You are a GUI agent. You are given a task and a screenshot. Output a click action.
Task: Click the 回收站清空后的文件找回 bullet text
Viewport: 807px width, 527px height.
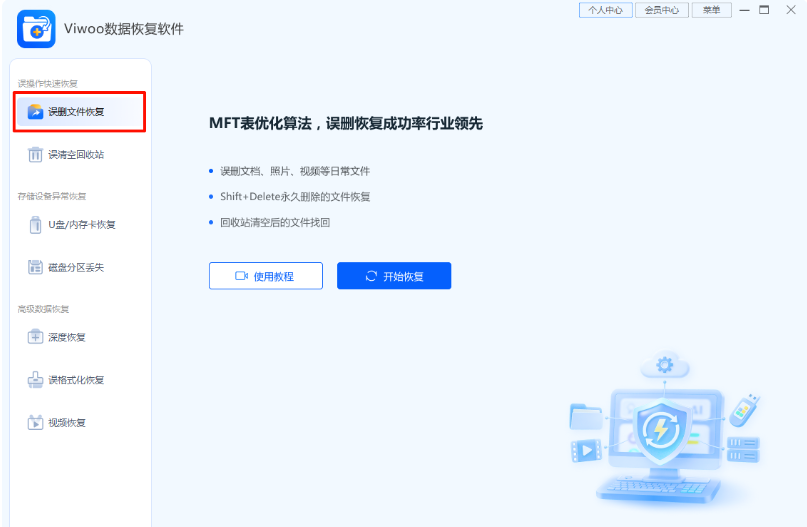pos(275,222)
